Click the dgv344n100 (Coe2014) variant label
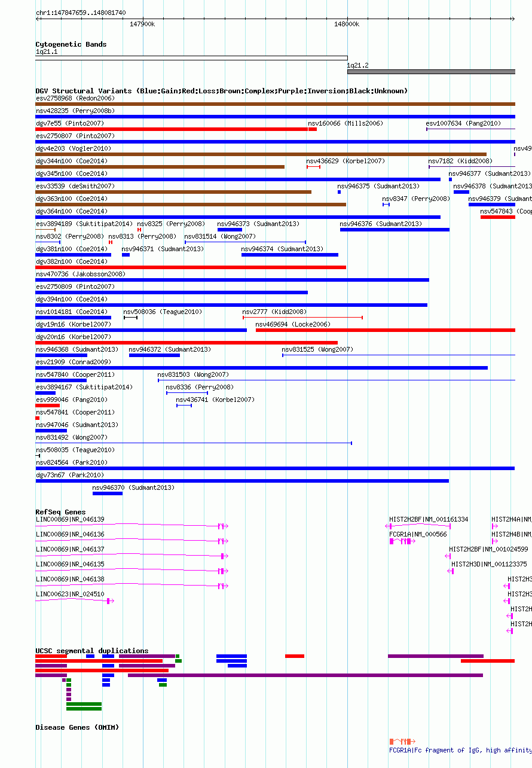 (72, 161)
